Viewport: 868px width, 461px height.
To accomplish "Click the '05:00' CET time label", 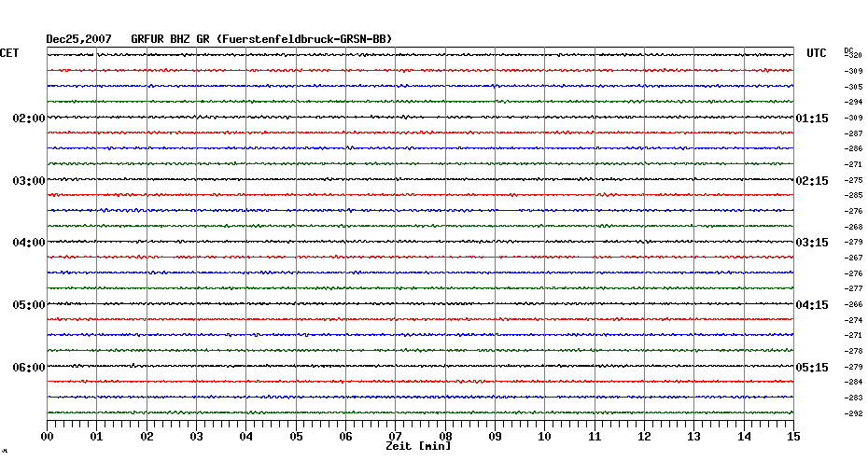I will pyautogui.click(x=29, y=305).
